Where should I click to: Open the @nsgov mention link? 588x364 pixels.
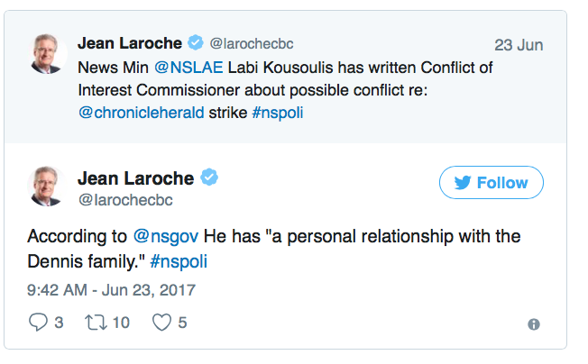[166, 236]
